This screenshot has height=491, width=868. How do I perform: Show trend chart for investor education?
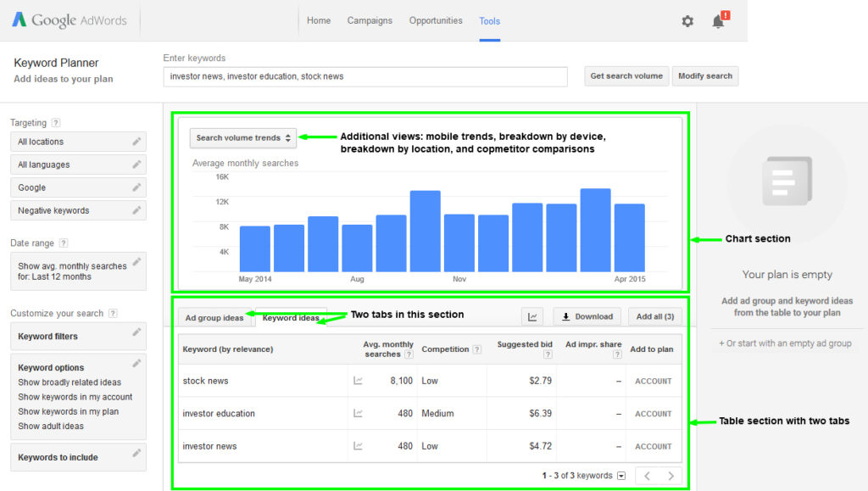click(359, 414)
